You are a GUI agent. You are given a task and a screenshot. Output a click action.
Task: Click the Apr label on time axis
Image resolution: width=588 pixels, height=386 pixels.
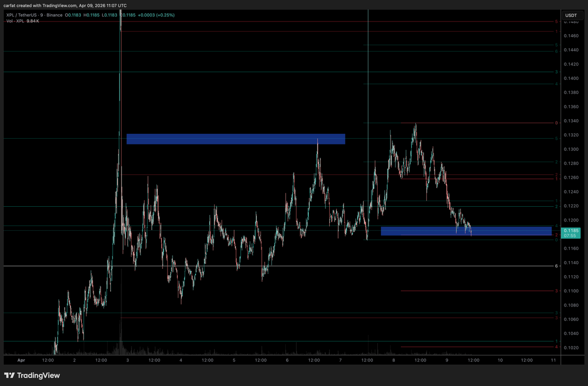tap(21, 360)
